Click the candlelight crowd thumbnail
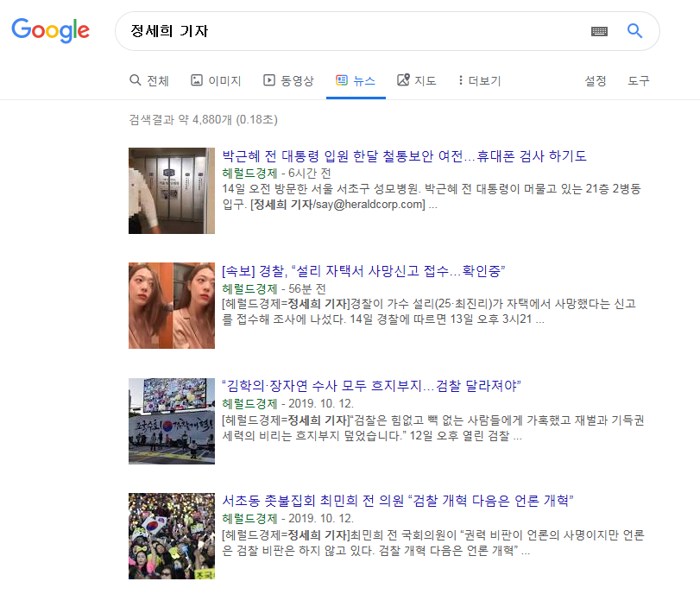700x594 pixels. 172,536
